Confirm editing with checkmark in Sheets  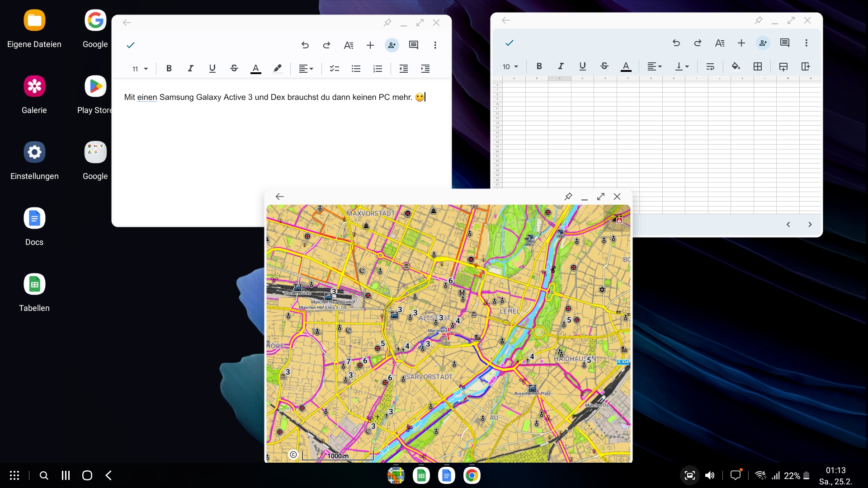click(509, 43)
